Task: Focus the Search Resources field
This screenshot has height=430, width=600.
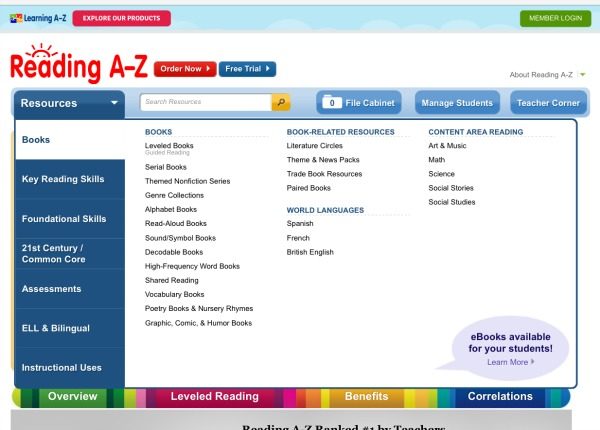Action: [206, 102]
